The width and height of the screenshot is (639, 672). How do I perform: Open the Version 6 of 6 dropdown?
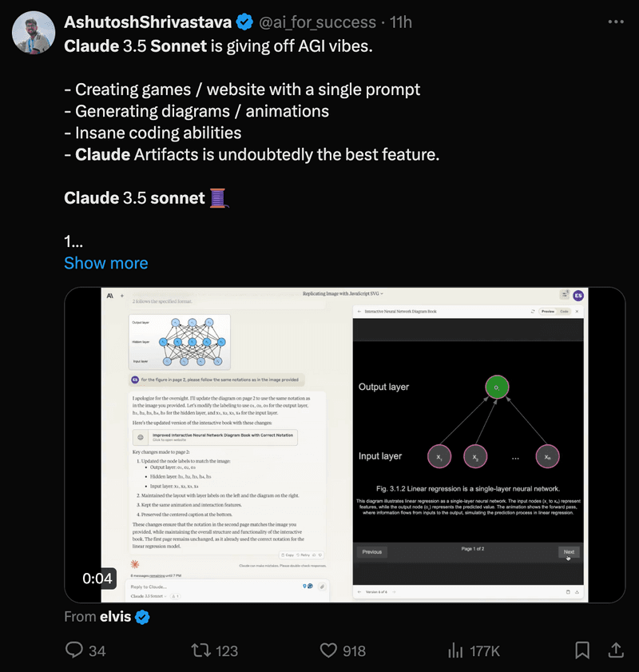[x=377, y=591]
